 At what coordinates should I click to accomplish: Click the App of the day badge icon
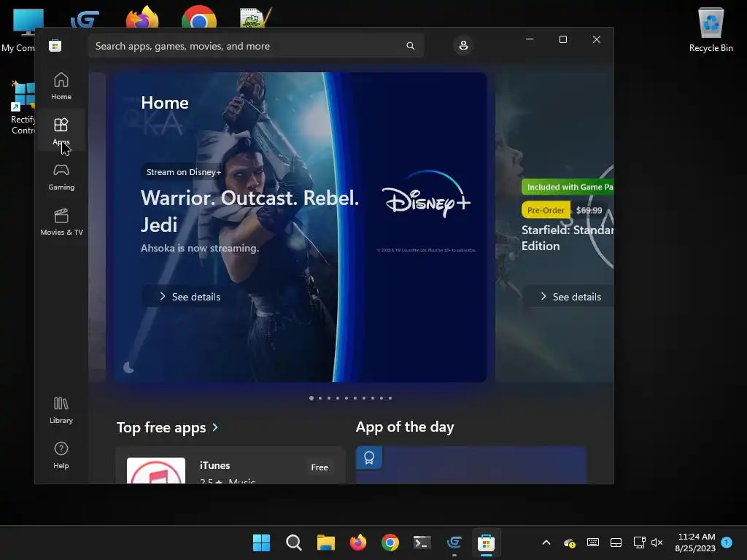[x=368, y=458]
